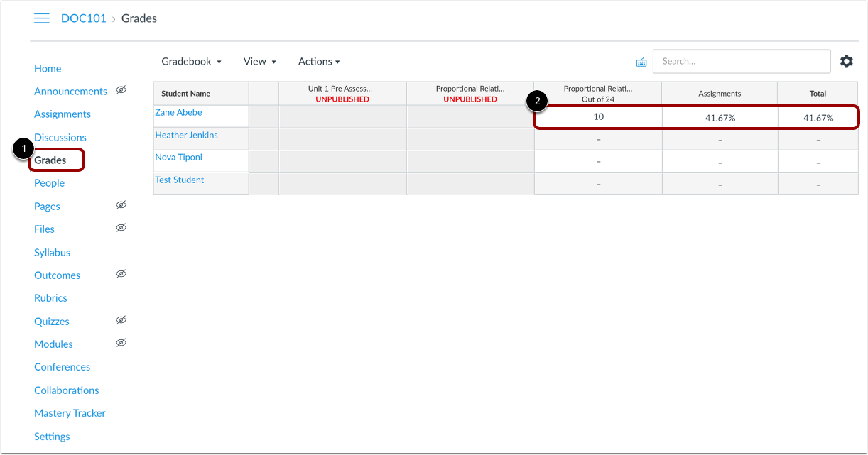Click the eye icon next to Outcomes

(121, 274)
